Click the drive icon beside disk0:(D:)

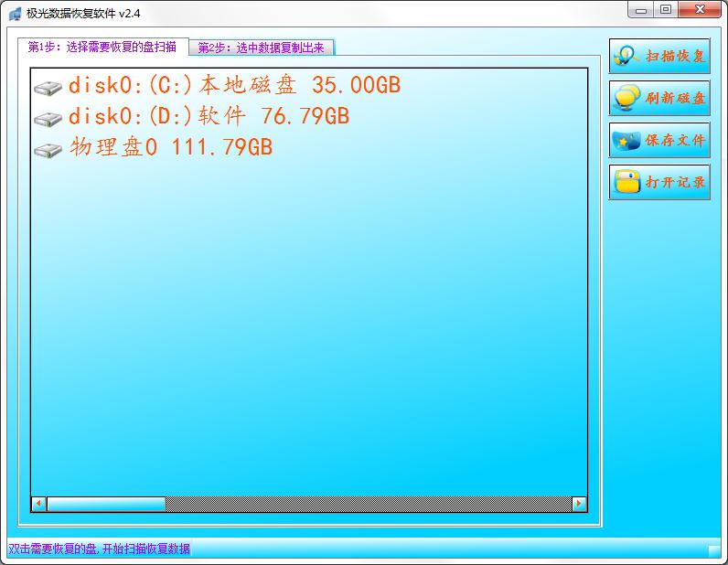coord(48,119)
